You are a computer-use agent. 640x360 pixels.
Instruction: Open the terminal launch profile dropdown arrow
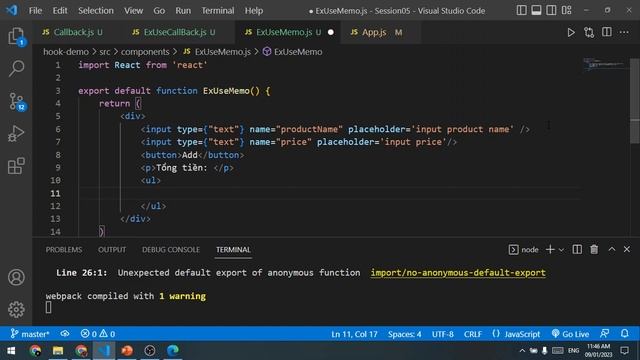(561, 250)
